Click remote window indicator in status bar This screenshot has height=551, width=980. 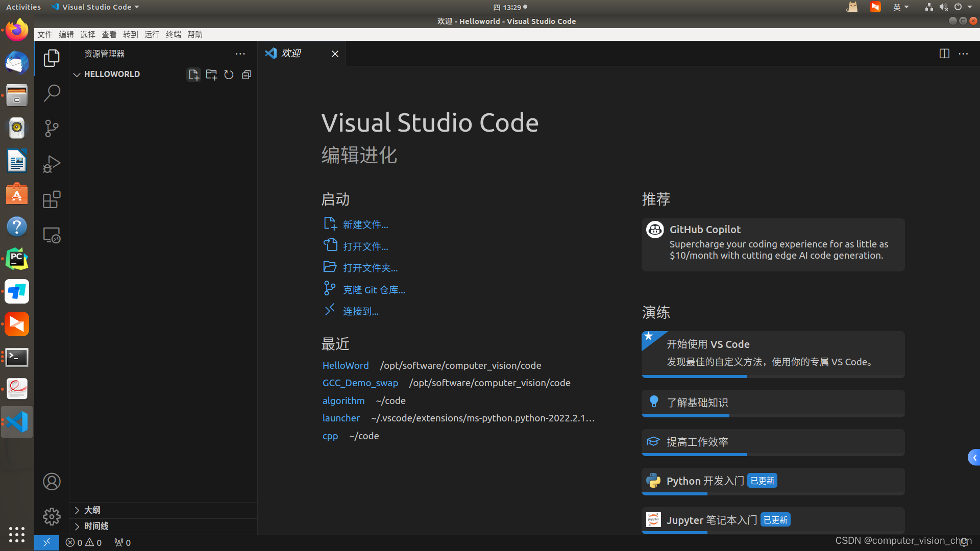(x=46, y=542)
